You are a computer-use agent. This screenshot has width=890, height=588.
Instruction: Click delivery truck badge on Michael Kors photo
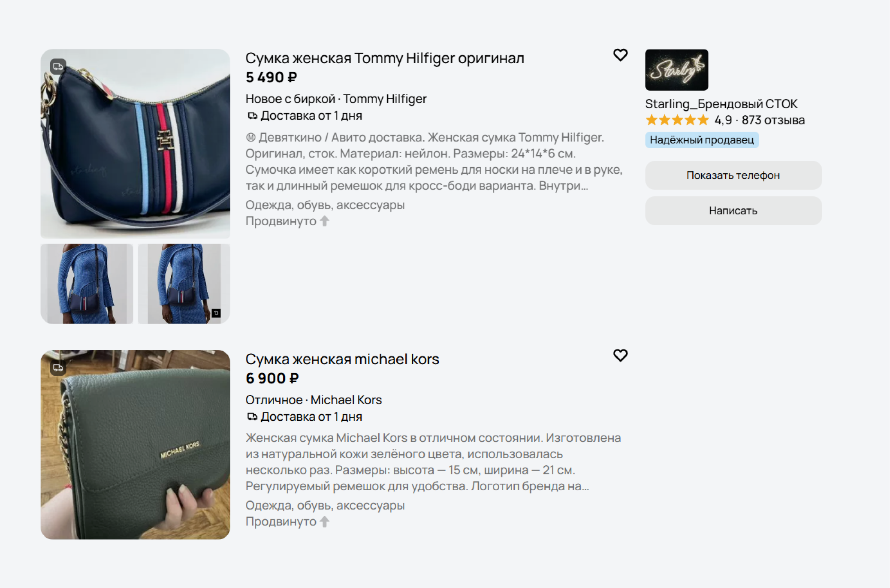[58, 368]
